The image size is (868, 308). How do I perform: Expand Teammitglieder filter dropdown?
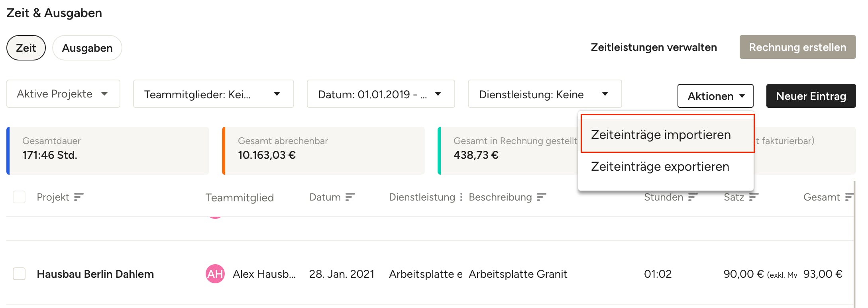[x=214, y=94]
